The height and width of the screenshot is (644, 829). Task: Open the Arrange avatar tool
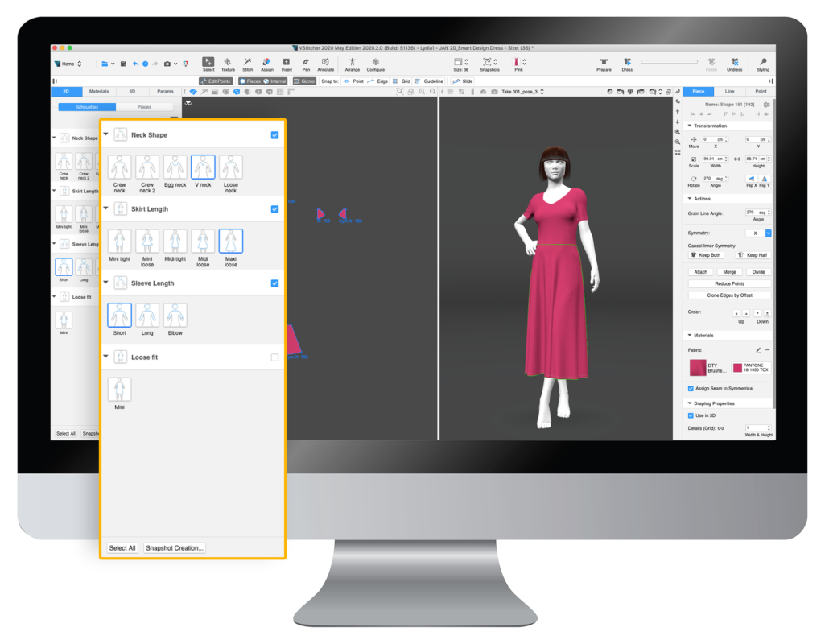coord(353,63)
